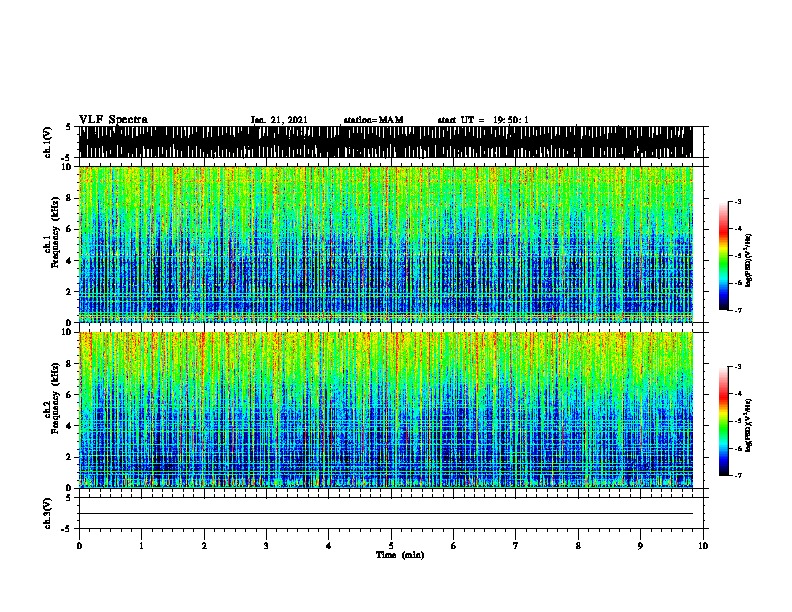This screenshot has height=612, width=792.
Task: Click the time axis tick label 2
Action: click(204, 546)
